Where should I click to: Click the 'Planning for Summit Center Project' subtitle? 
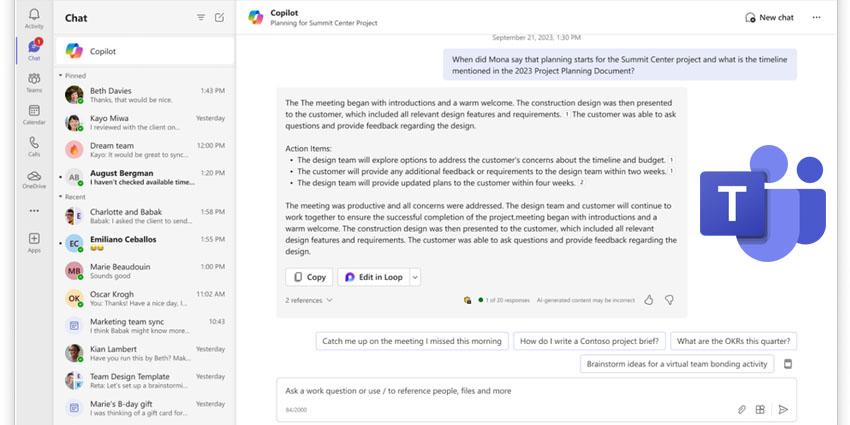pyautogui.click(x=324, y=23)
